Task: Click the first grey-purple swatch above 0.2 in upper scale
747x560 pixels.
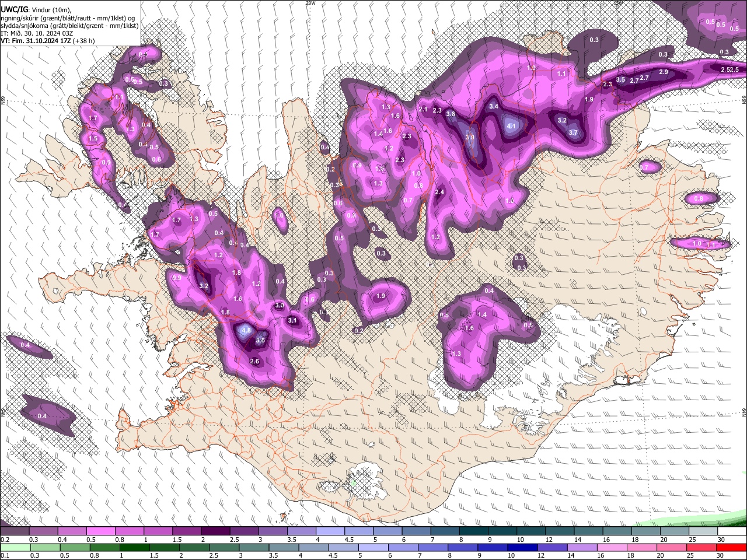Action: [x=15, y=531]
